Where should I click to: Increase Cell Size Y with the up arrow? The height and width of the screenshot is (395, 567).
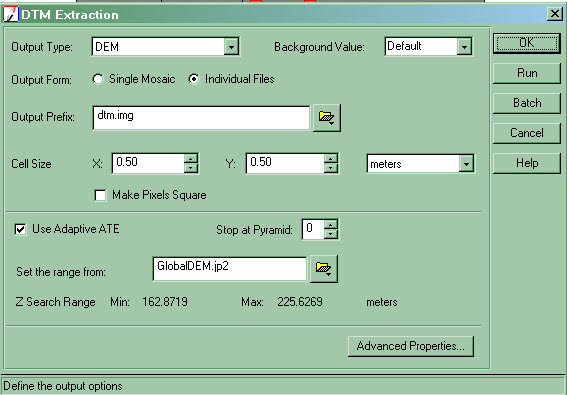[x=331, y=158]
